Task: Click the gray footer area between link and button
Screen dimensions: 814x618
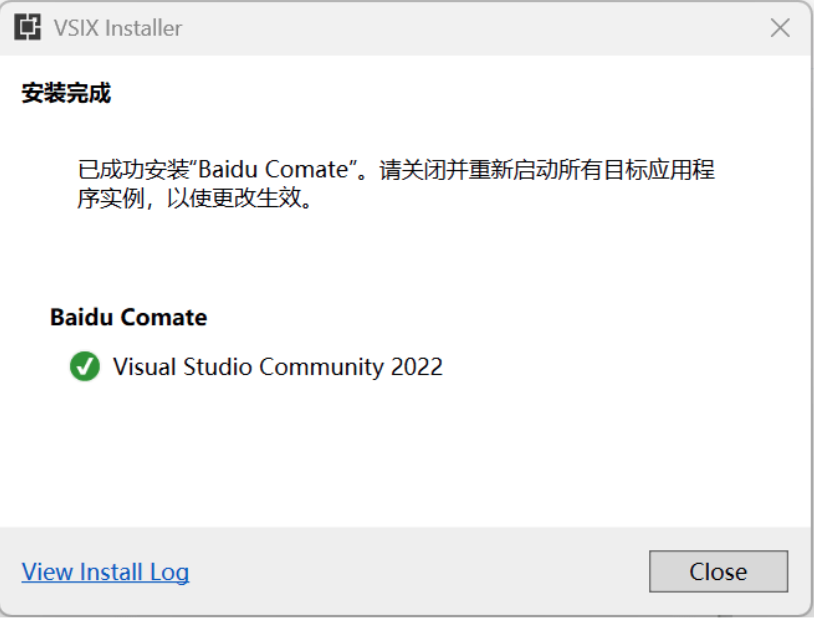Action: click(x=415, y=571)
